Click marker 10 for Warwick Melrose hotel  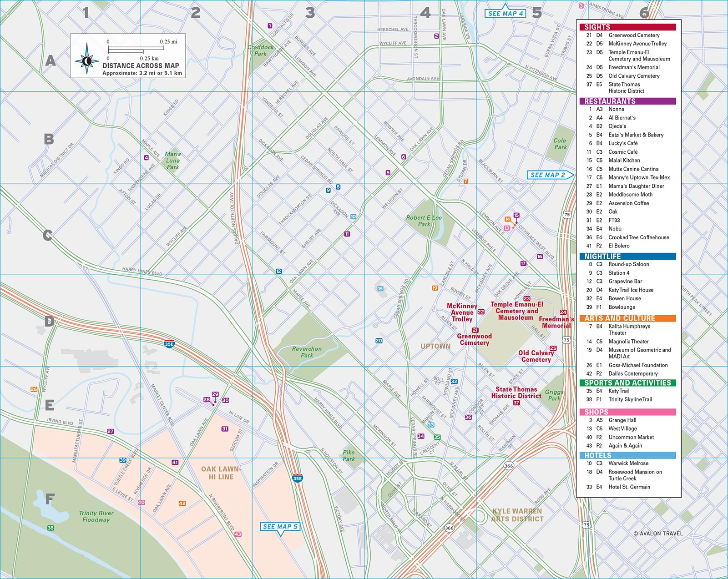tap(353, 216)
